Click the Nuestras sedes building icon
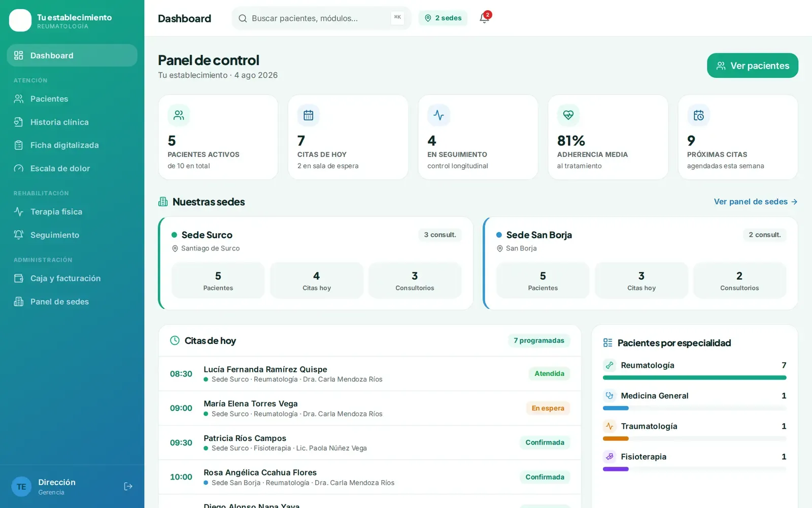Image resolution: width=812 pixels, height=508 pixels. coord(163,202)
